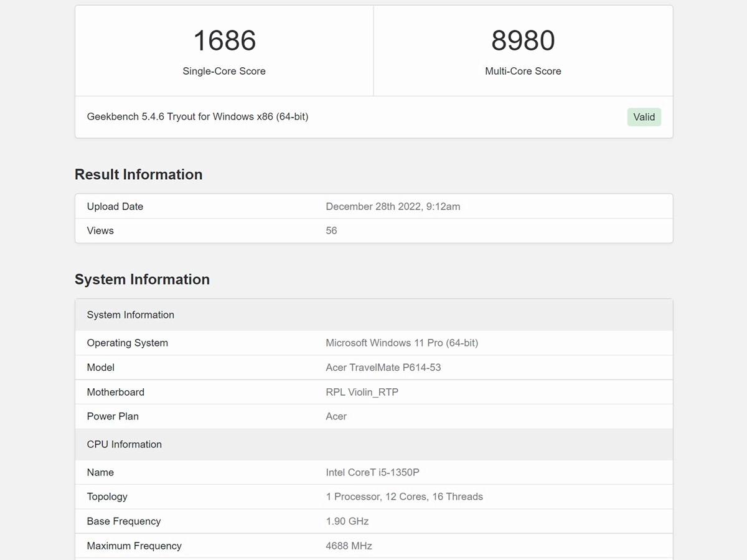Click the Single-Core Score label

(224, 71)
